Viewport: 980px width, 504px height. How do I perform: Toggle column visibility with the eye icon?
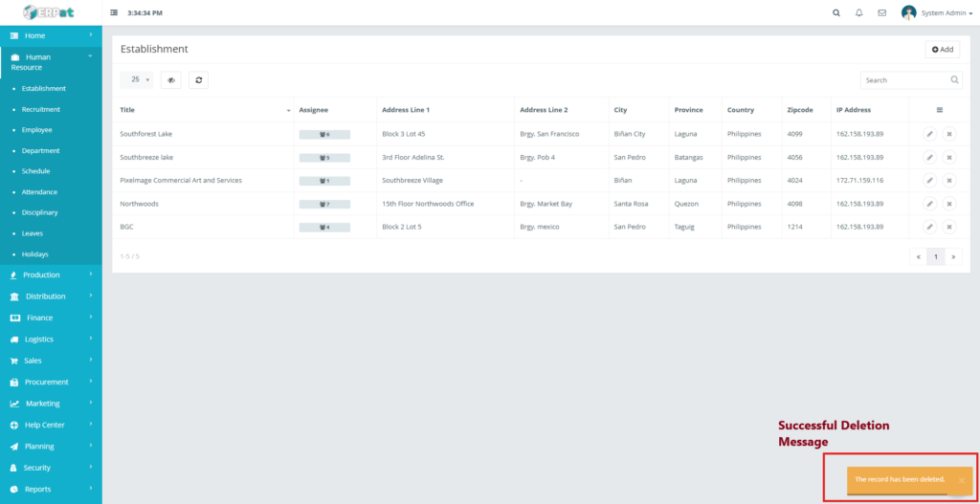[x=171, y=80]
